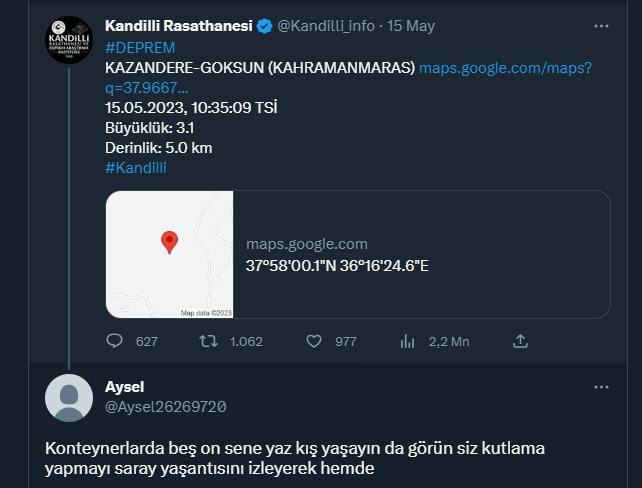Click the @Kandilli_info handle
Viewport: 642px width, 488px height.
326,26
